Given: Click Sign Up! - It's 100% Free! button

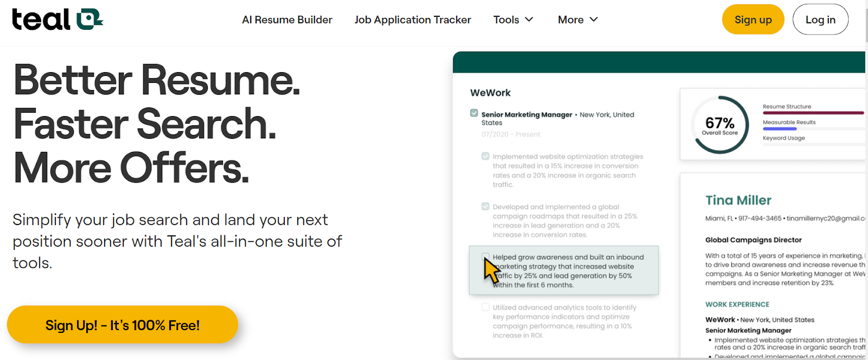Looking at the screenshot, I should tap(123, 325).
